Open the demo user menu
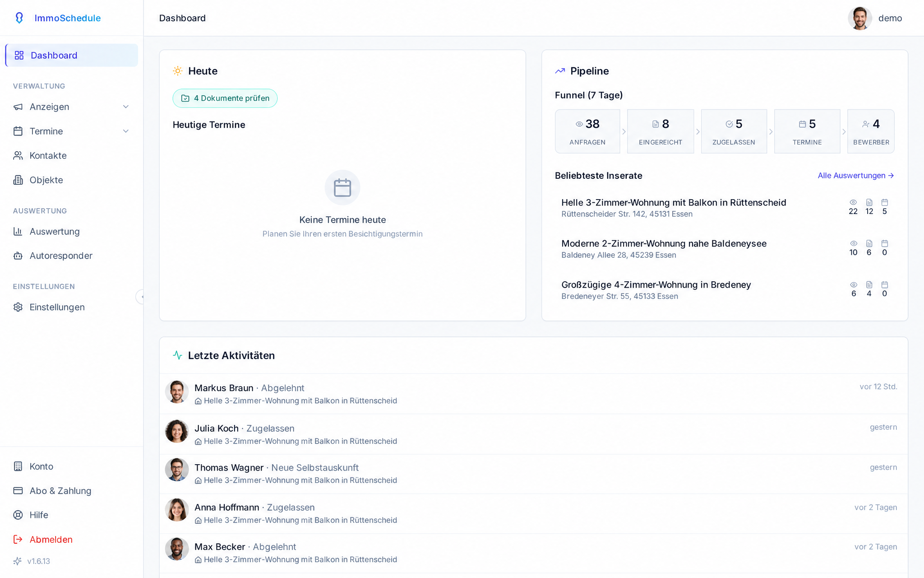This screenshot has height=578, width=924. pos(875,18)
